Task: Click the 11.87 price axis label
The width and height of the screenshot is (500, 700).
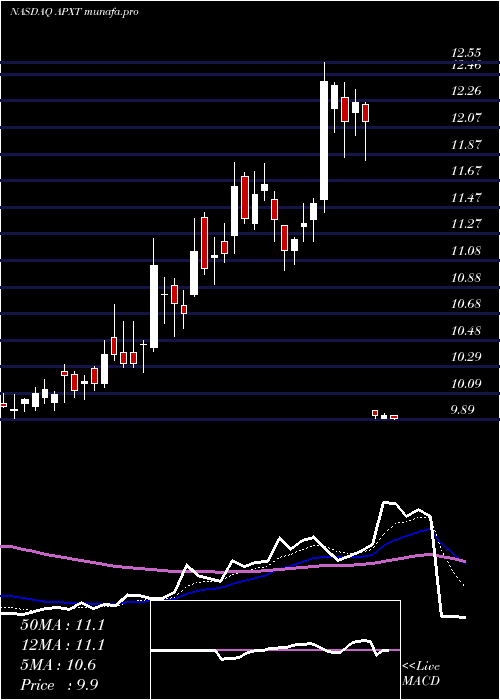Action: [466, 145]
